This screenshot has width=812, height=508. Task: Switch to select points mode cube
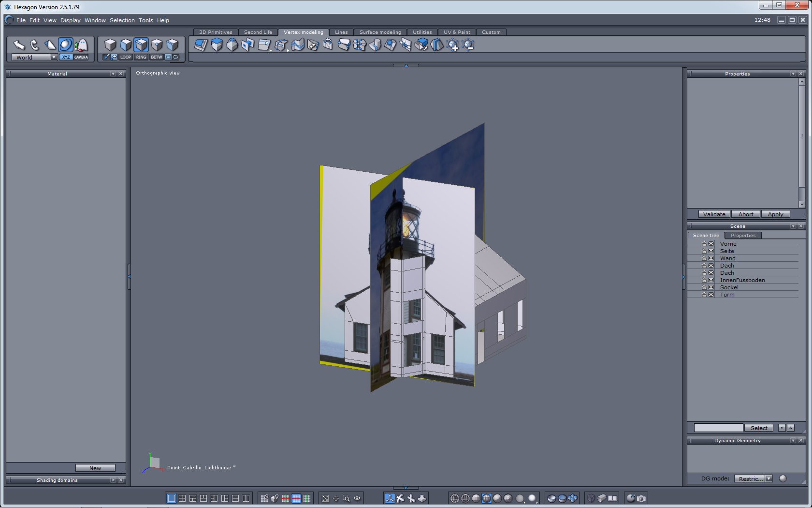click(x=157, y=45)
